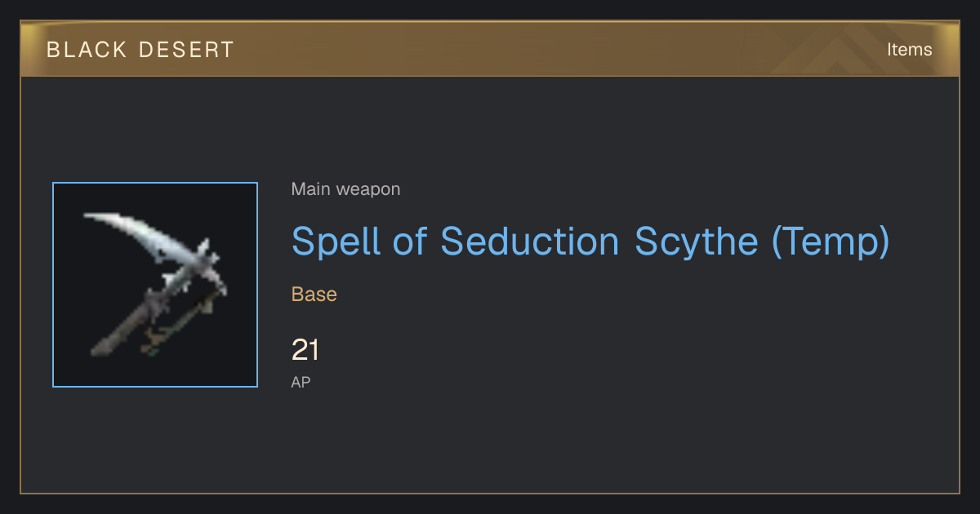Image resolution: width=980 pixels, height=514 pixels.
Task: Click the 21 attack value
Action: (x=305, y=351)
